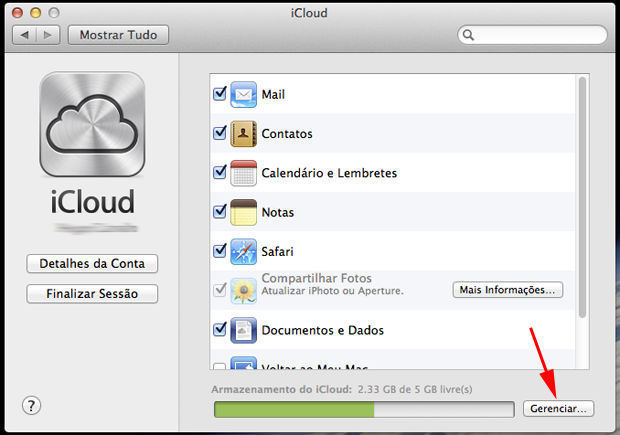This screenshot has height=435, width=620.
Task: Click the Compartilhar Fotos label
Action: pos(317,278)
